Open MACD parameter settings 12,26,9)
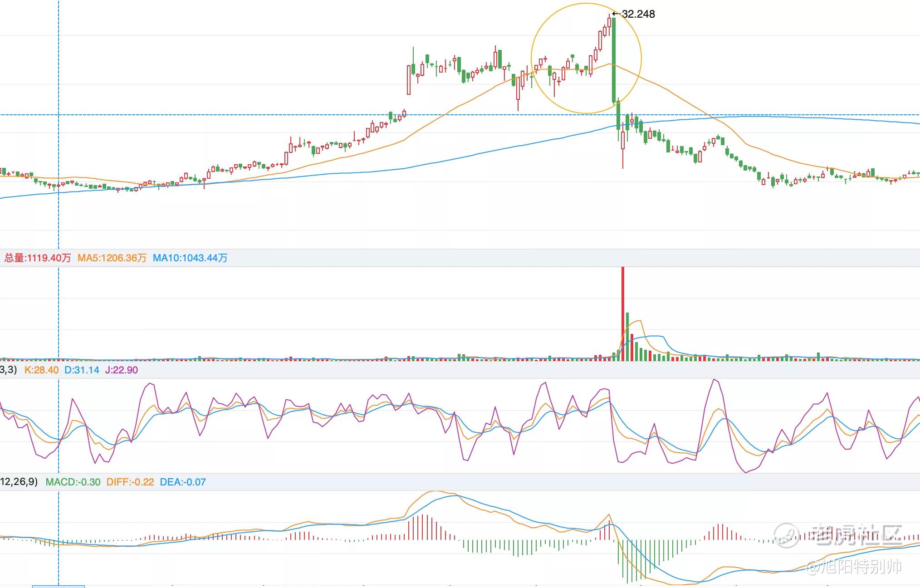920x588 pixels. click(18, 482)
